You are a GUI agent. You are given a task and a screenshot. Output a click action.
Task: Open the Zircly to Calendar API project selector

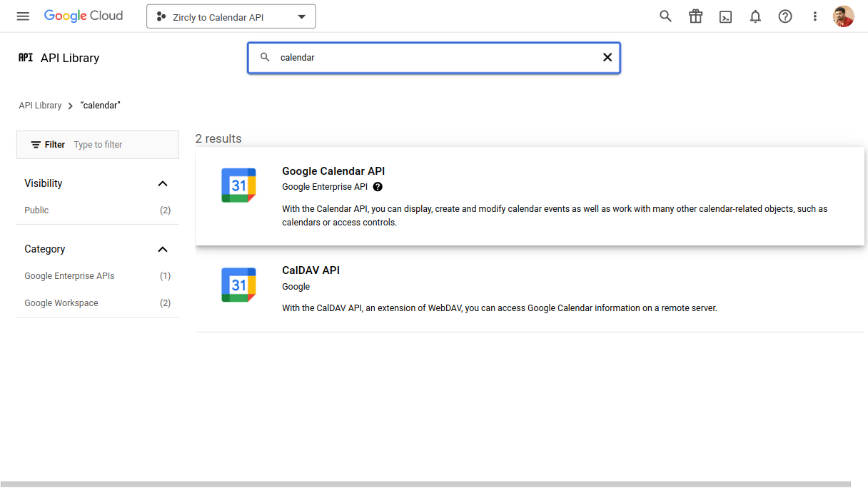231,16
